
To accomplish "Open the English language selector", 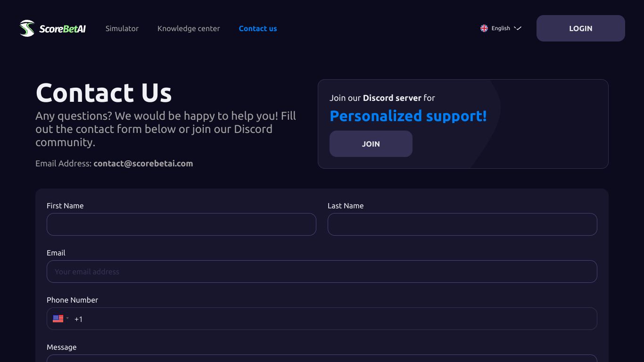I will [501, 28].
